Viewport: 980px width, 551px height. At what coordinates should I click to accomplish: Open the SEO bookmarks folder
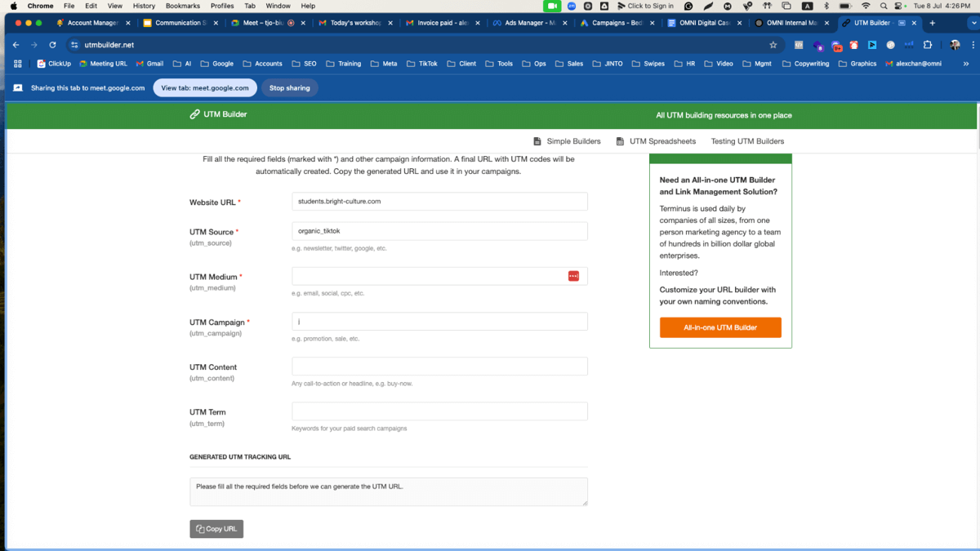coord(304,64)
